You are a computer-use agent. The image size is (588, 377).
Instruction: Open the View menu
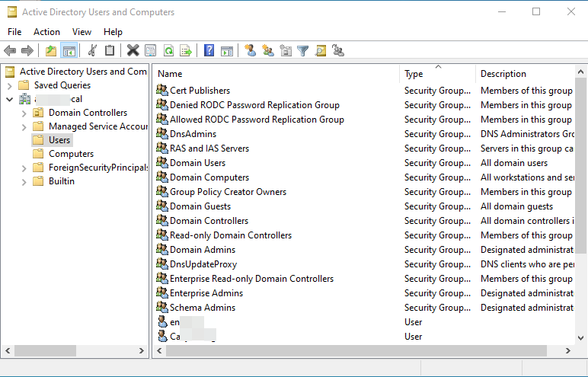point(81,32)
